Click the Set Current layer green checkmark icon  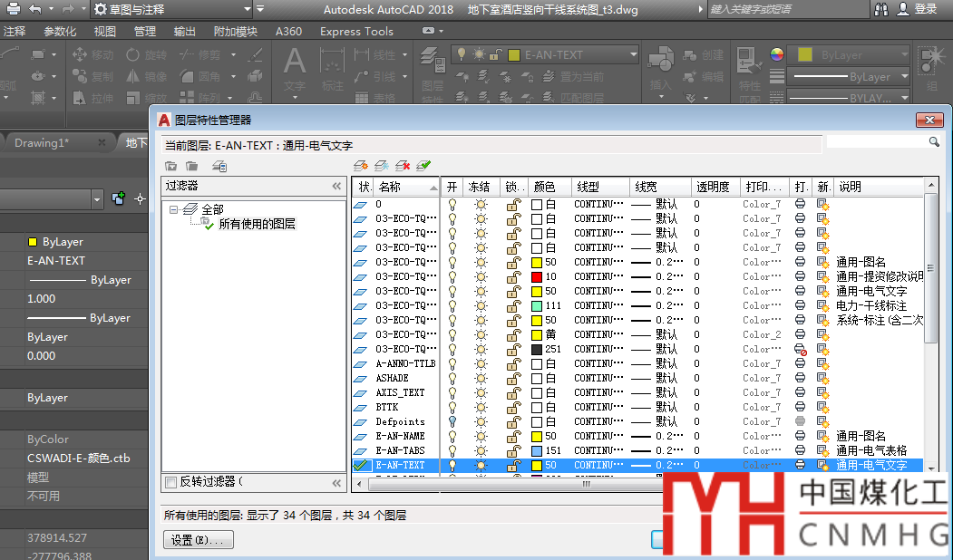[x=423, y=166]
